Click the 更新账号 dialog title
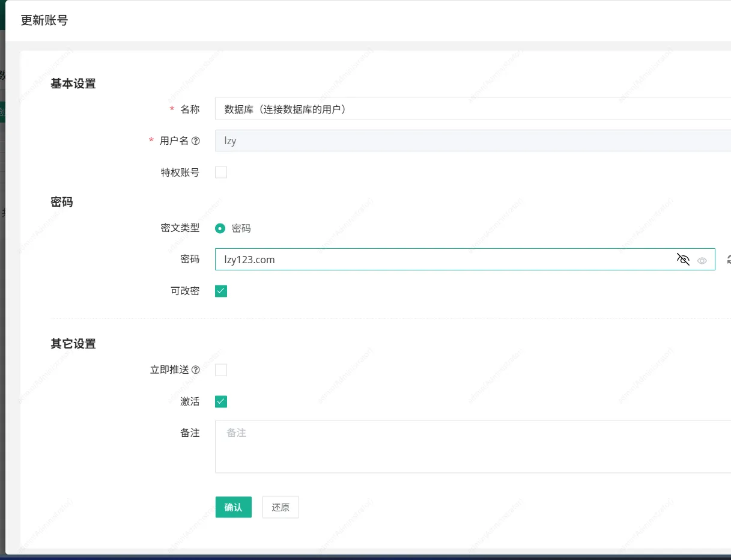731x560 pixels. point(44,20)
